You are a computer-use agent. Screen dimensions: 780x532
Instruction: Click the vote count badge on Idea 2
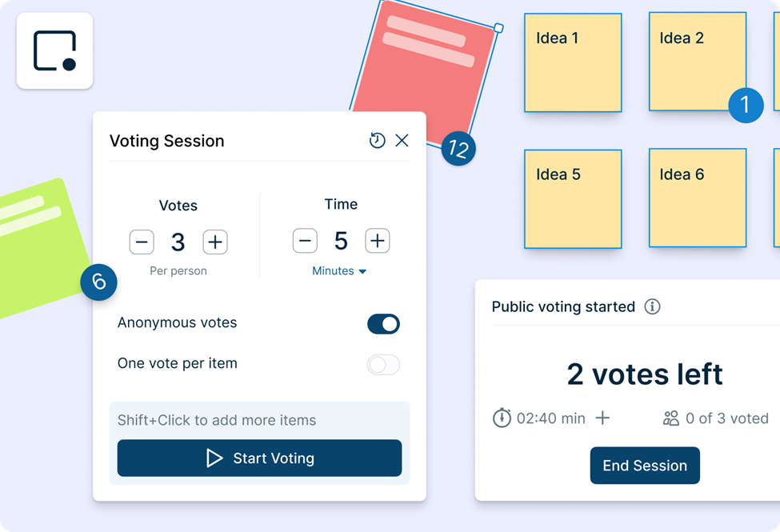tap(746, 105)
